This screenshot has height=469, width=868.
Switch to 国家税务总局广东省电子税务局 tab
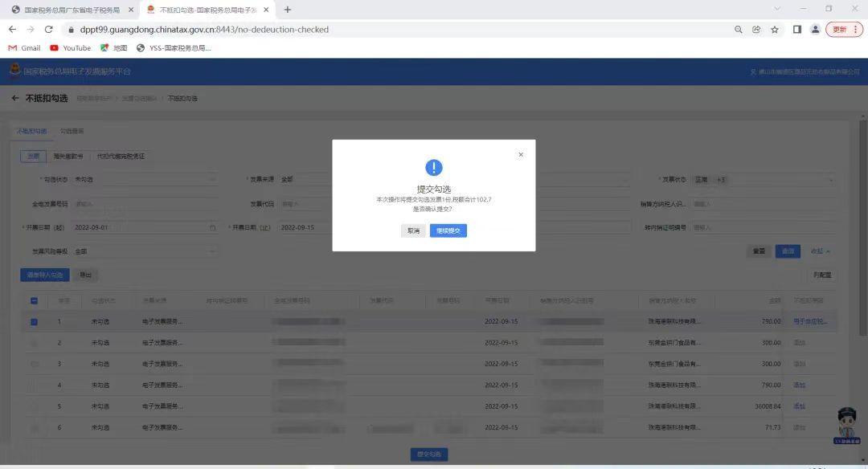(71, 10)
